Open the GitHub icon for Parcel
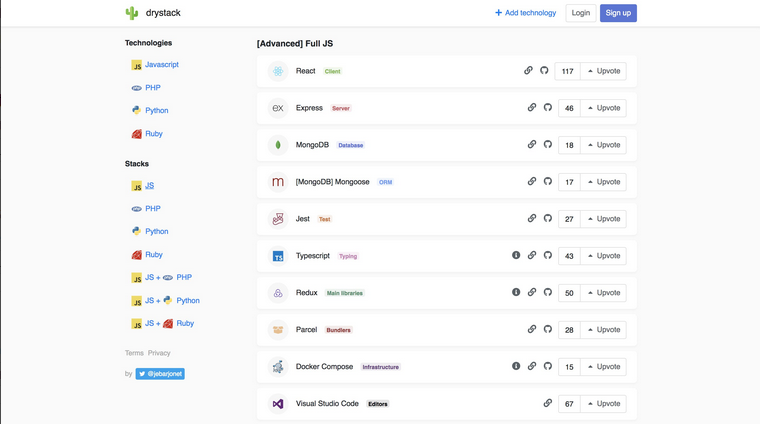The image size is (760, 424). tap(548, 329)
